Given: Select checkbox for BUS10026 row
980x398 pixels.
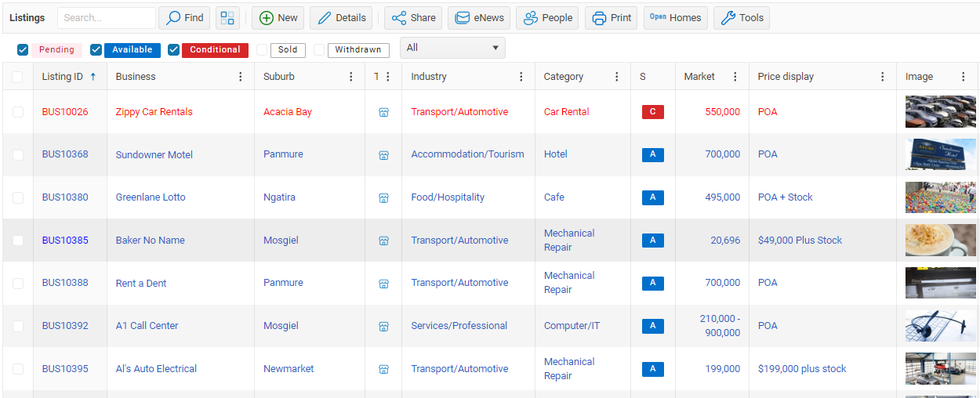Looking at the screenshot, I should 17,112.
